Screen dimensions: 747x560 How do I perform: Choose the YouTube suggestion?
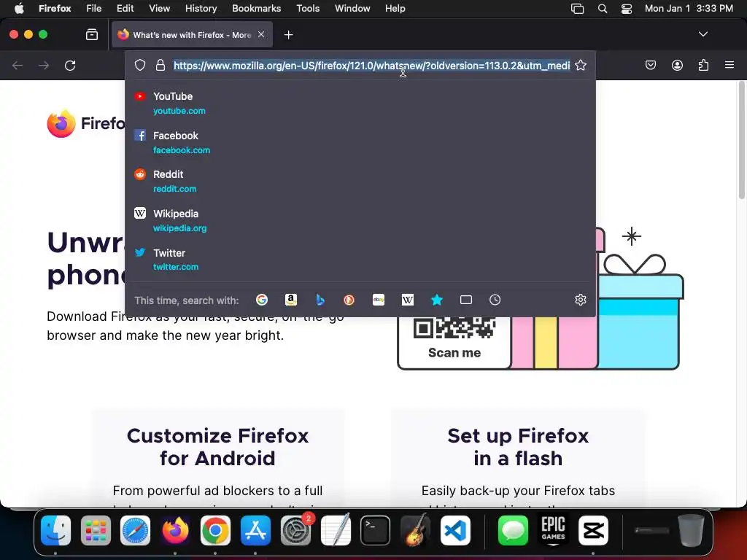pyautogui.click(x=360, y=103)
